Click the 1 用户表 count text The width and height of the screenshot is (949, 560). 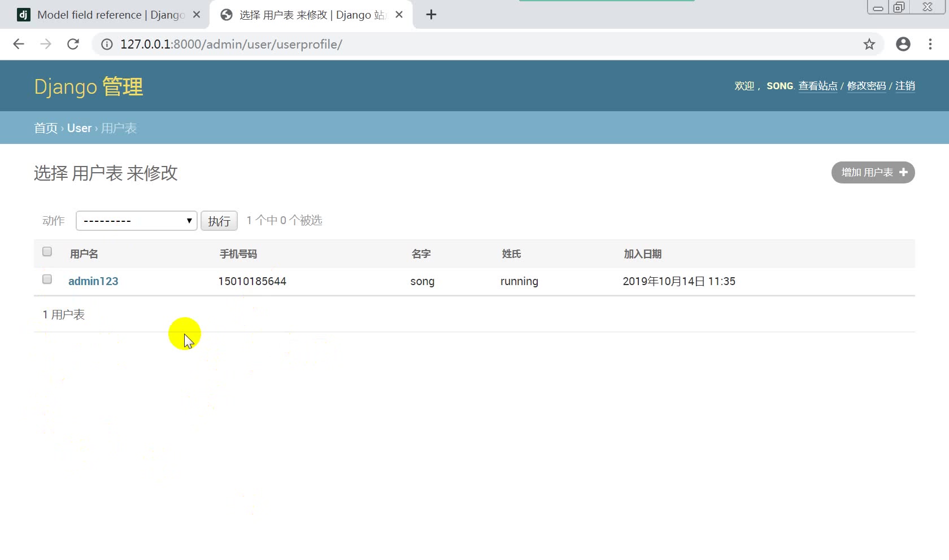click(64, 314)
